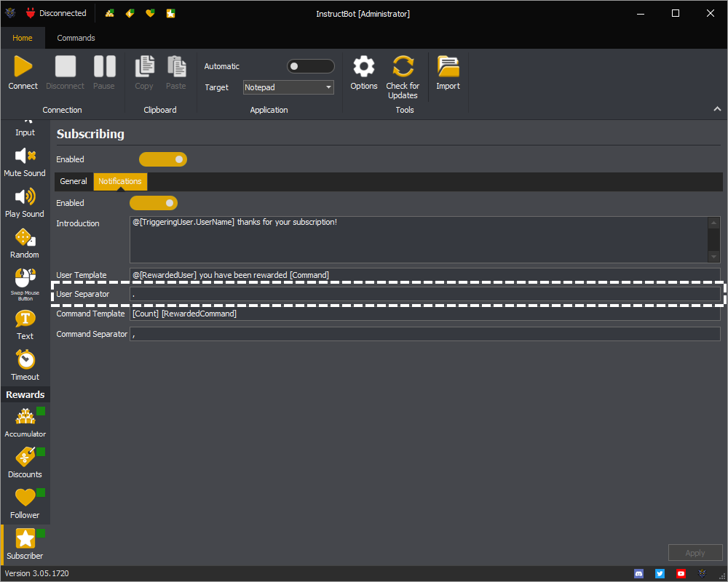Click the Connect play icon
Viewport: 728px width, 582px height.
[23, 66]
